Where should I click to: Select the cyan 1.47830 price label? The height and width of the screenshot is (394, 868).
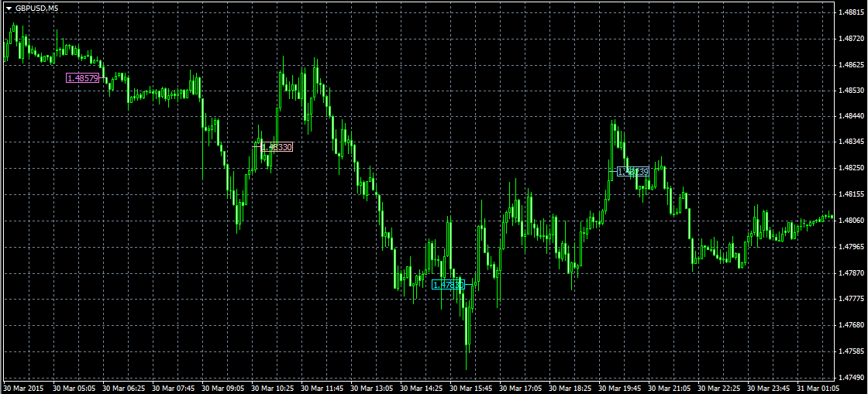[448, 285]
